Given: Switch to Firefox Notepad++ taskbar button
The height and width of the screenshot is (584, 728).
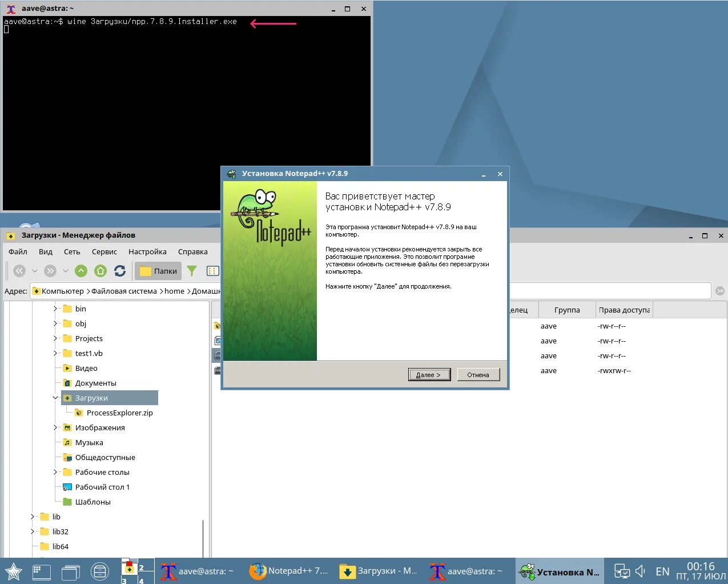Looking at the screenshot, I should (x=289, y=571).
